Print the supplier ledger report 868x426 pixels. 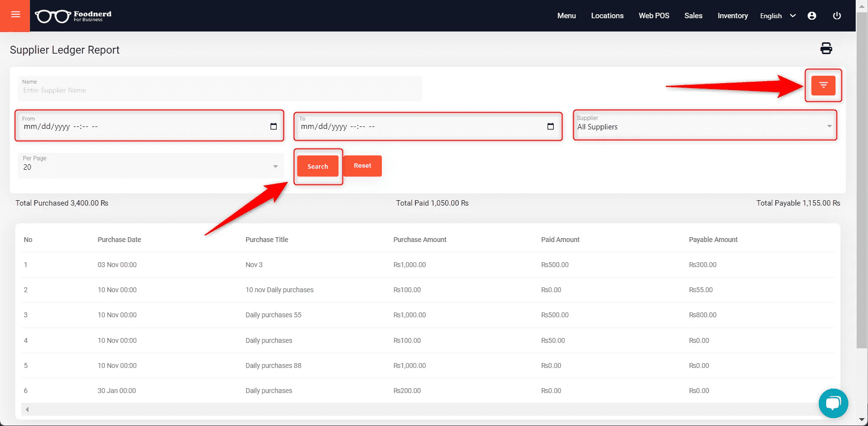(826, 48)
